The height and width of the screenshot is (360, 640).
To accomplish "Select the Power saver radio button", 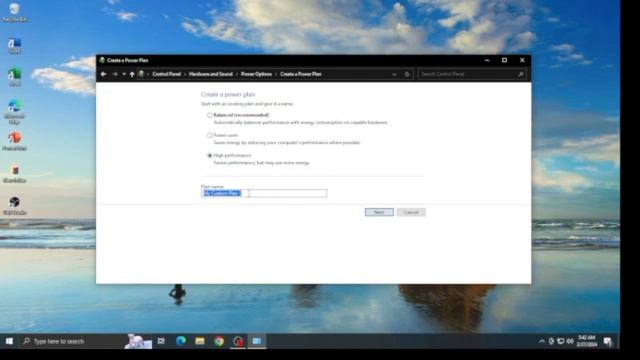I will [210, 136].
